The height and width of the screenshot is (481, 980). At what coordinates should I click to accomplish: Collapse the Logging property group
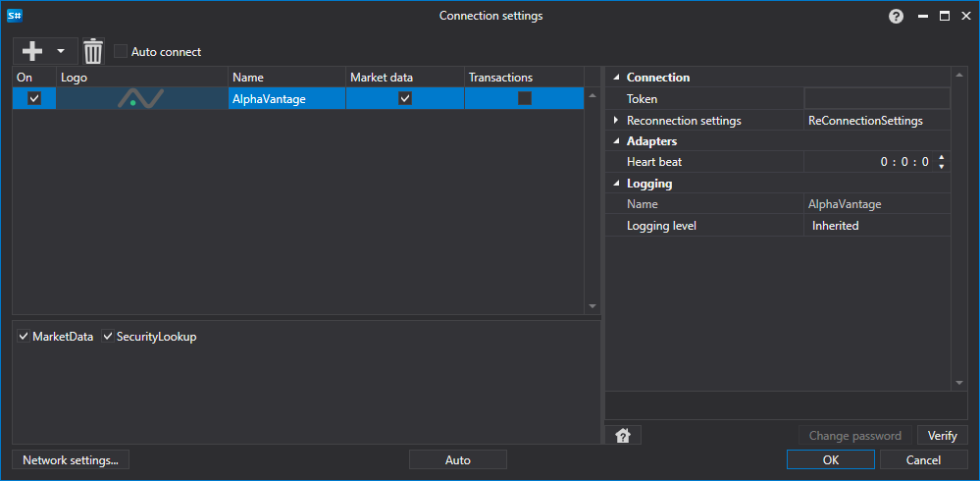(616, 184)
